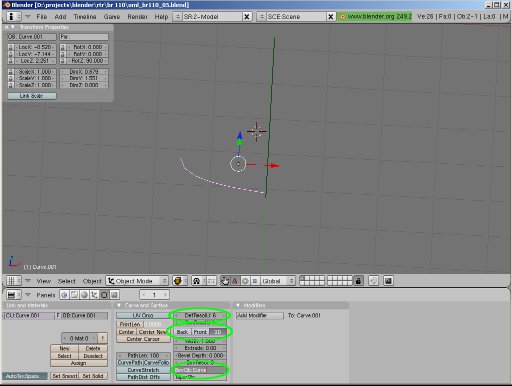Open the Object Mode dropdown
This screenshot has height=386, width=512.
137,281
